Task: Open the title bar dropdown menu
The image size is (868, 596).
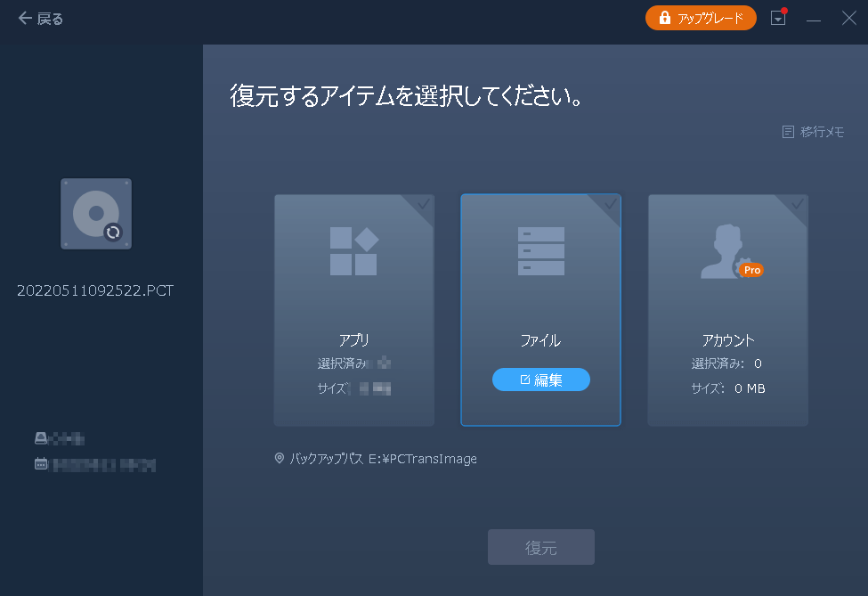Action: click(778, 19)
